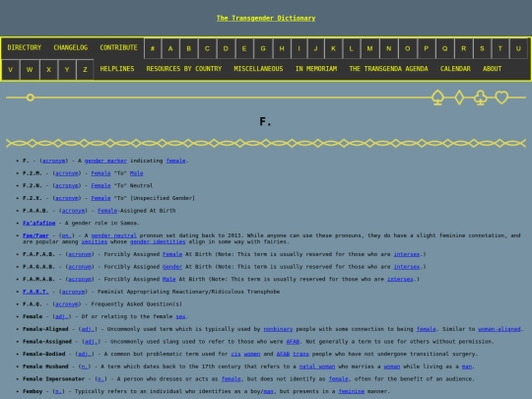Select letter A in the index
Image resolution: width=532 pixels, height=399 pixels.
170,48
